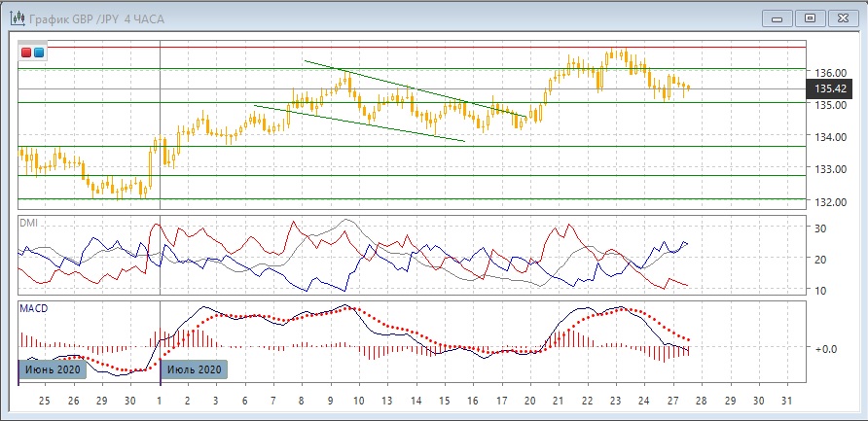This screenshot has height=421, width=868.
Task: Click date 10 on the time axis
Action: click(x=359, y=402)
